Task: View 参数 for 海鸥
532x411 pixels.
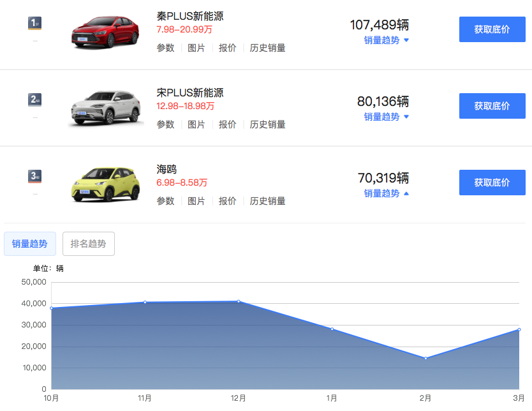Action: tap(165, 201)
